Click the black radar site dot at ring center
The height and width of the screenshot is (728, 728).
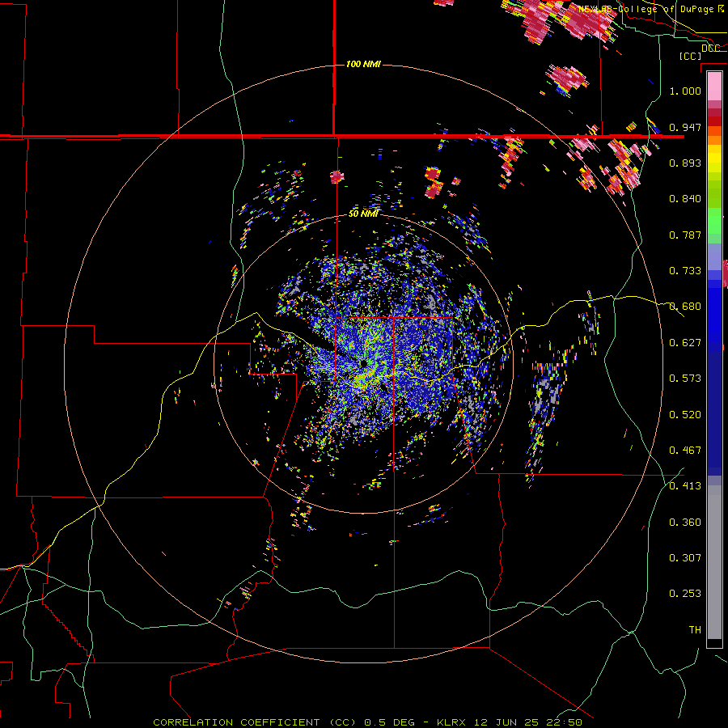[x=363, y=363]
